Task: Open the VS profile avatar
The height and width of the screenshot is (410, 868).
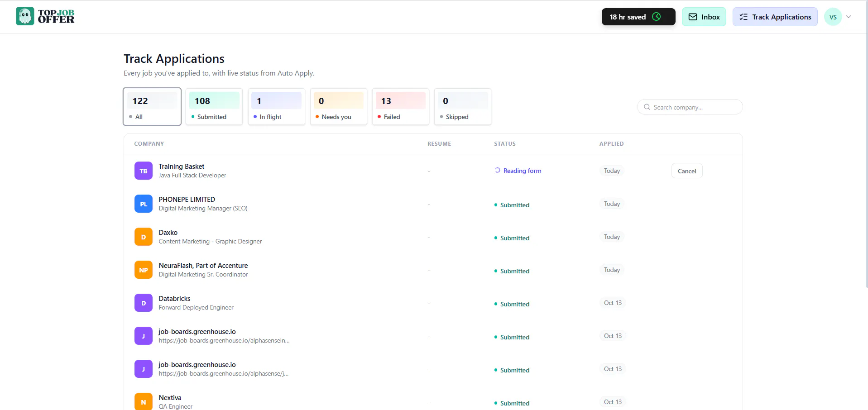Action: [x=833, y=17]
